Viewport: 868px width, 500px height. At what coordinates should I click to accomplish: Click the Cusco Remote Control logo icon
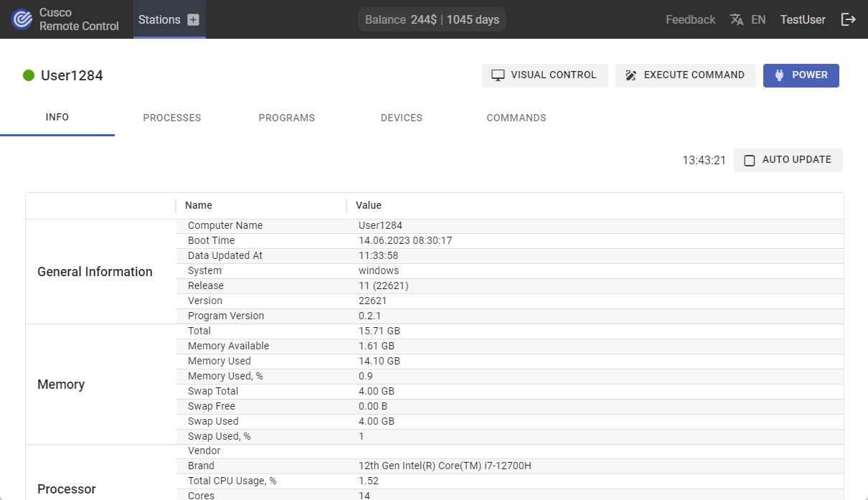22,19
